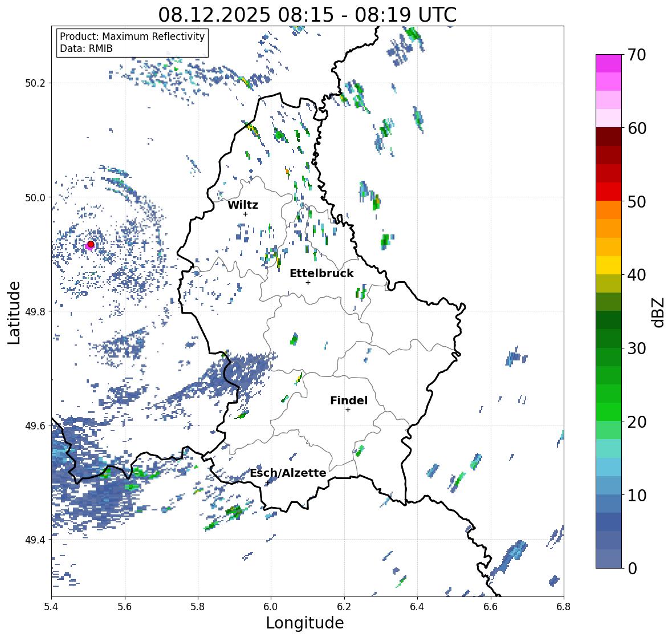Click the dark red colorbar segment below 60
This screenshot has width=672, height=637.
point(609,137)
